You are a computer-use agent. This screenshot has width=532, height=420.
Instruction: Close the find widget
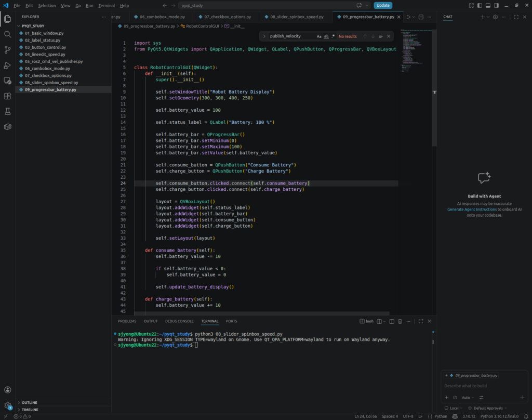(x=389, y=36)
